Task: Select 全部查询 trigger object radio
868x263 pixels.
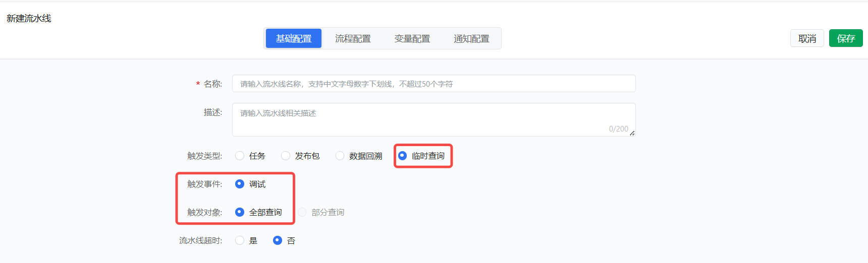Action: pyautogui.click(x=240, y=212)
